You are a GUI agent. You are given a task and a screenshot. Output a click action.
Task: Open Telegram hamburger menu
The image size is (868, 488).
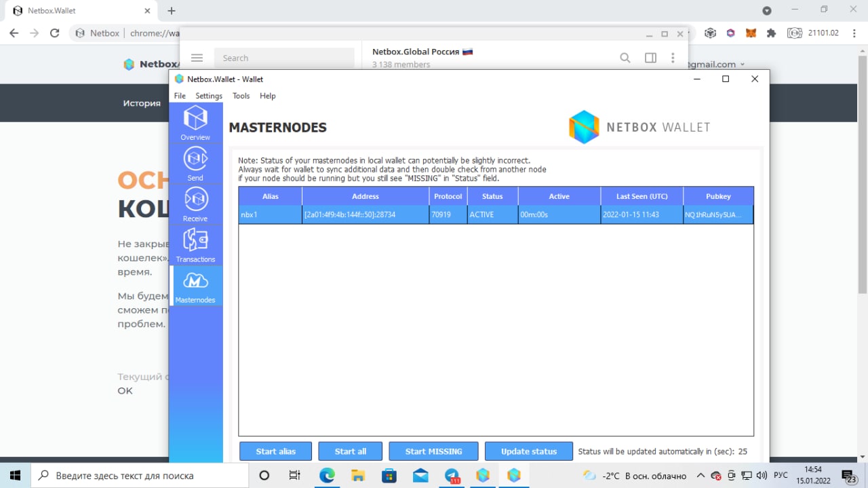tap(197, 58)
